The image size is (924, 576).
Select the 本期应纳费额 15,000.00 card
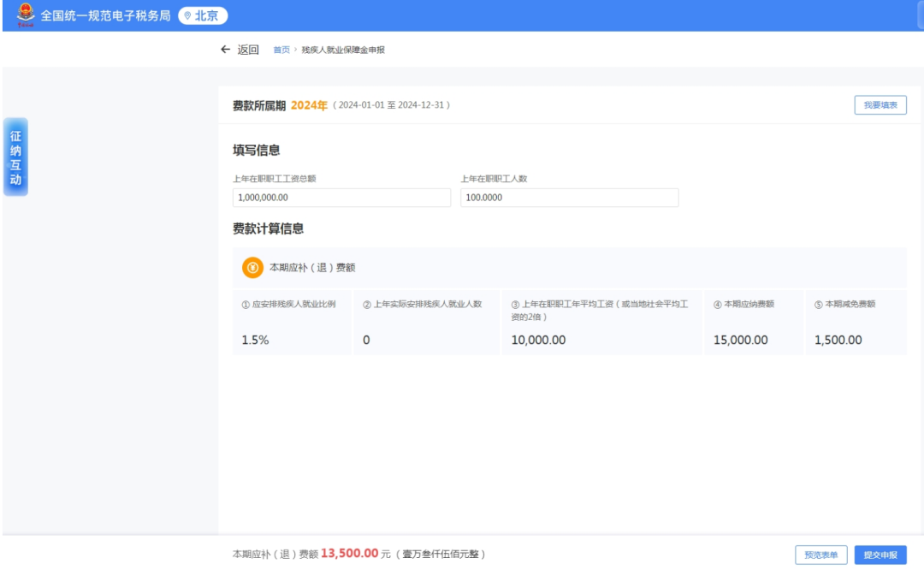[x=753, y=323]
